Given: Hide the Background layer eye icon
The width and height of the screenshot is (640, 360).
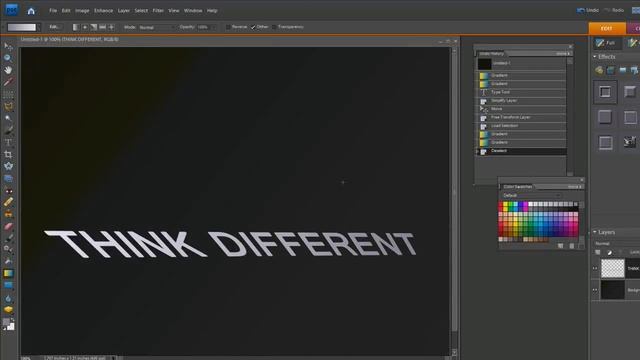Looking at the screenshot, I should tap(595, 290).
